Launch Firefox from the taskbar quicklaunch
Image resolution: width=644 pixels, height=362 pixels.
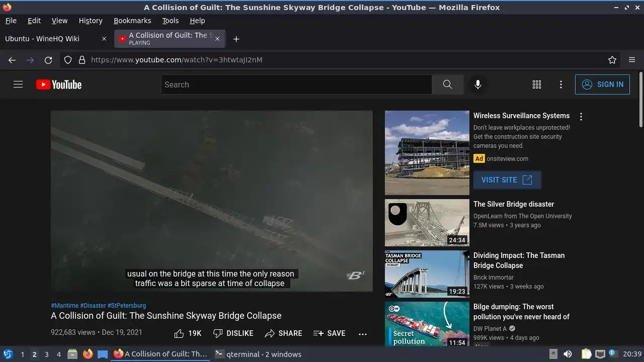88,354
